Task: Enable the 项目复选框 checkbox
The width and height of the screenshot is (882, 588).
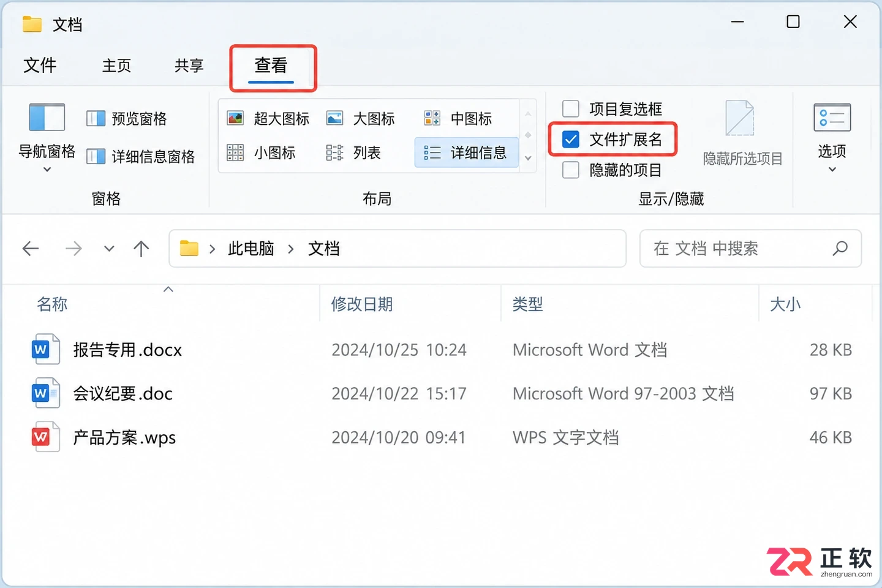Action: [571, 109]
